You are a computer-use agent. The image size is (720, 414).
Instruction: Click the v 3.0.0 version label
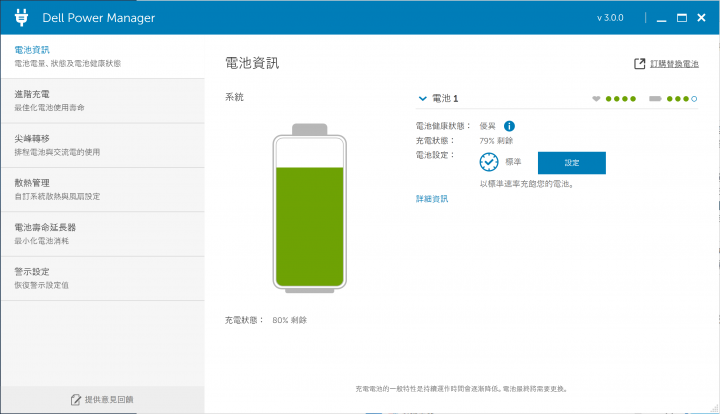610,18
